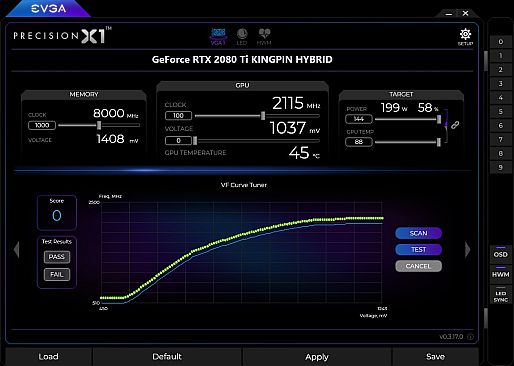The width and height of the screenshot is (514, 366).
Task: Click the memory clock offset field
Action: (42, 125)
